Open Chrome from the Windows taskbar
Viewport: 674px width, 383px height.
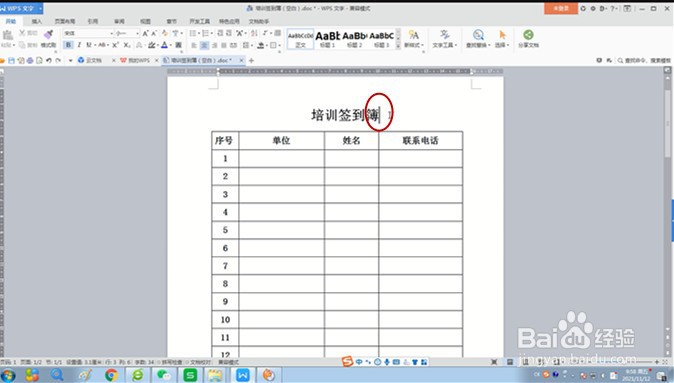point(111,375)
